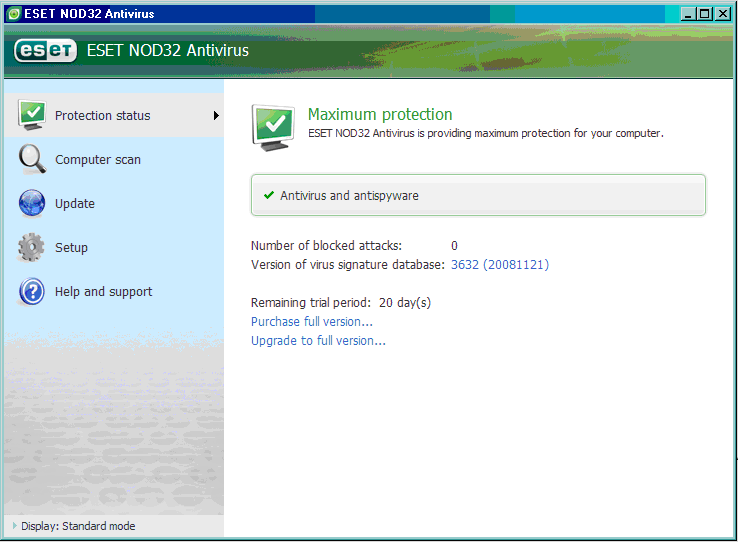Image resolution: width=738 pixels, height=542 pixels.
Task: Click the ESET eye icon in title bar
Action: [15, 14]
